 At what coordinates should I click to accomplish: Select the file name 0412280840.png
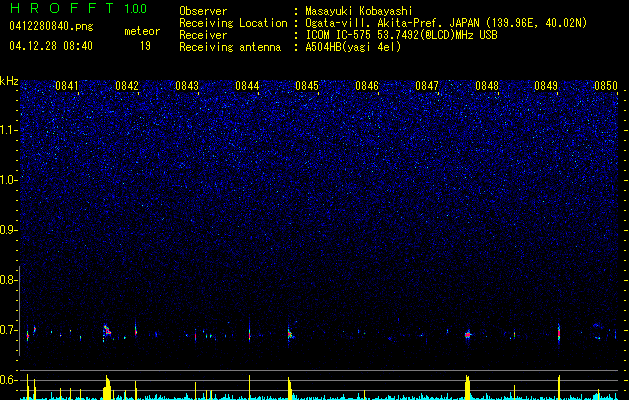(x=51, y=26)
